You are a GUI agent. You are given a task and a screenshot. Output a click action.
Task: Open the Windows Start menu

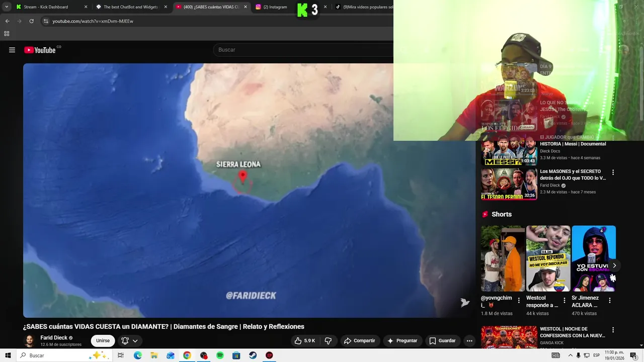point(8,355)
